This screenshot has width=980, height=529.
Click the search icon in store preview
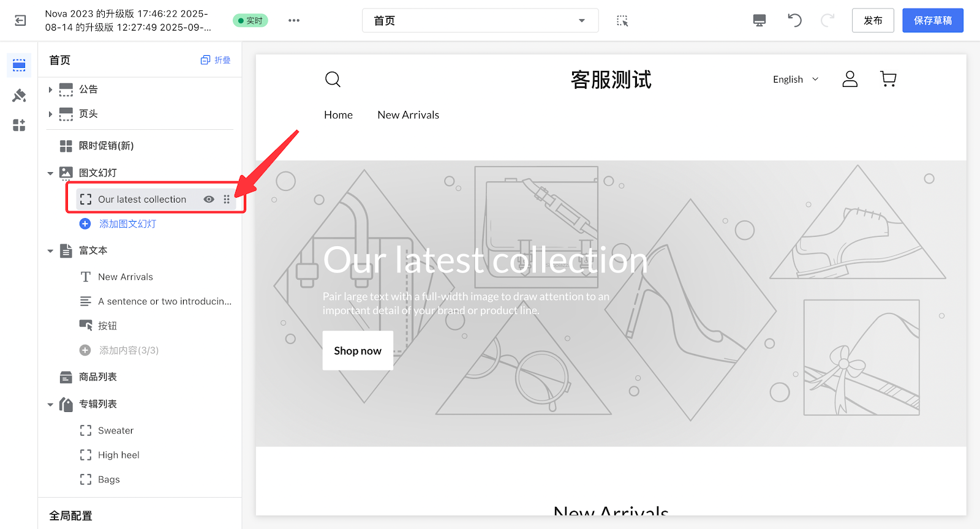pyautogui.click(x=333, y=79)
